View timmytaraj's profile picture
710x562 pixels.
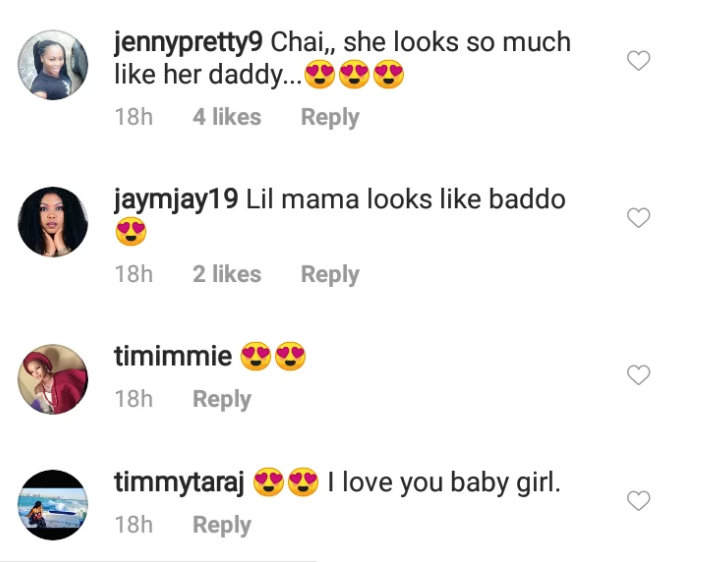click(x=54, y=504)
